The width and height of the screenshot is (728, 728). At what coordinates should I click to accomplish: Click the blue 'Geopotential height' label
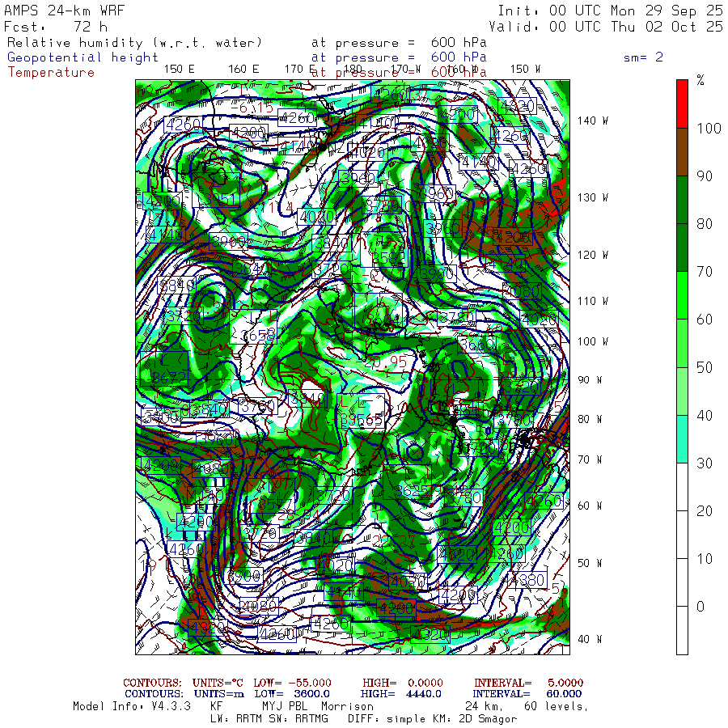click(x=83, y=57)
